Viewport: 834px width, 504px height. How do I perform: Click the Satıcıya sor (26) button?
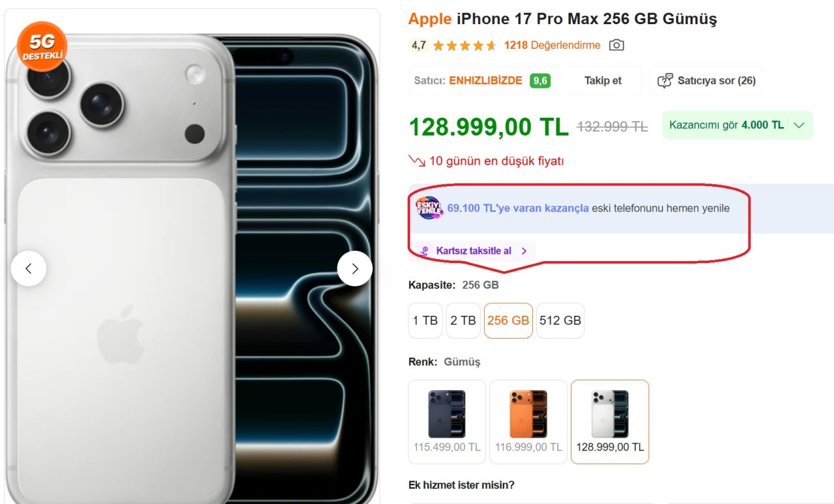[x=706, y=81]
